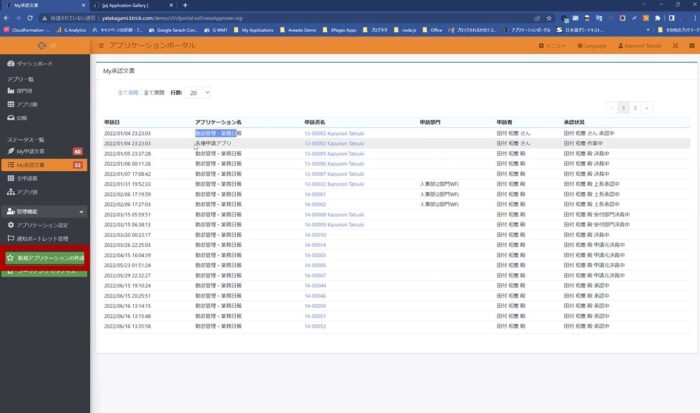Open the 54-00010 document link
Viewport: 700px width, 413px height.
point(315,235)
